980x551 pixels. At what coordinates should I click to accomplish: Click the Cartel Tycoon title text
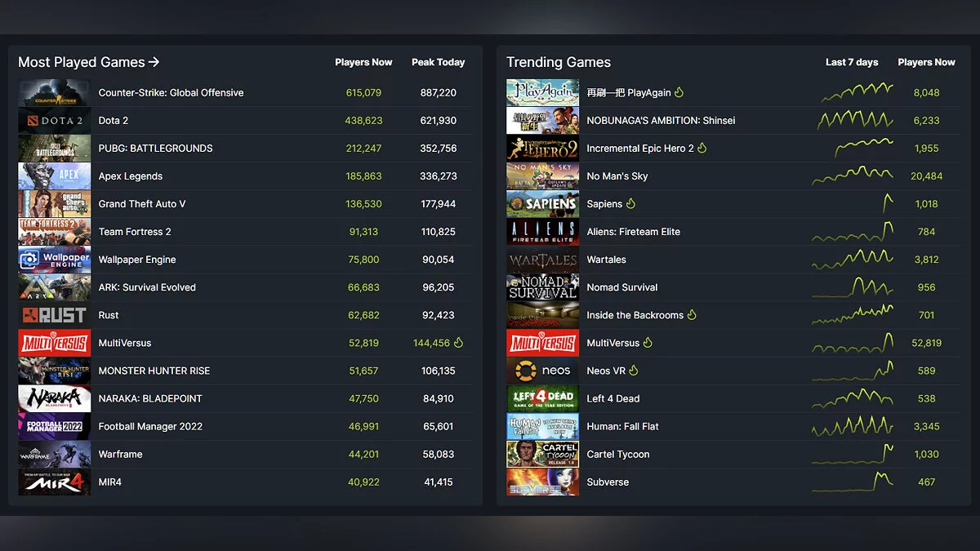618,454
